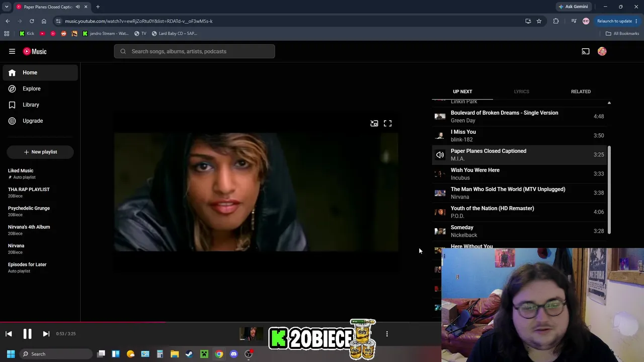
Task: Click the address bar URL
Action: point(139,21)
